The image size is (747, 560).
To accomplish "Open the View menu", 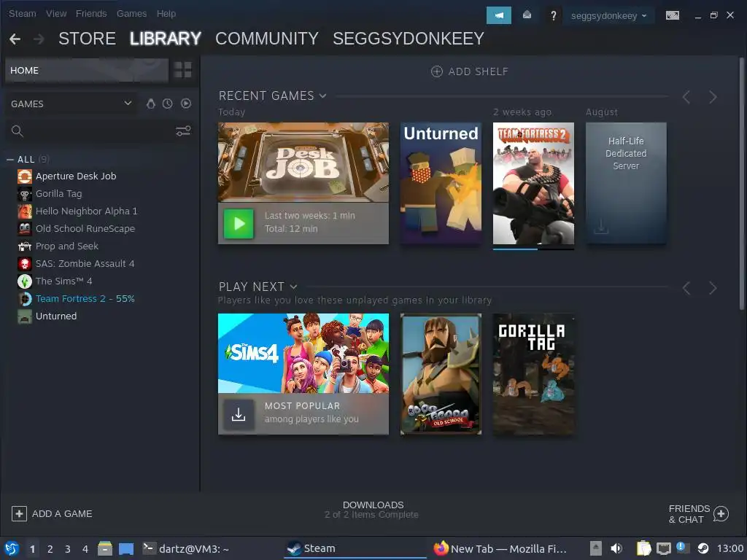I will [x=56, y=14].
